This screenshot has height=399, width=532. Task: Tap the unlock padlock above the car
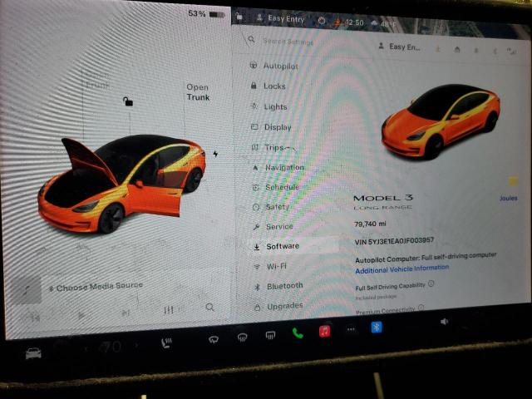pyautogui.click(x=128, y=101)
